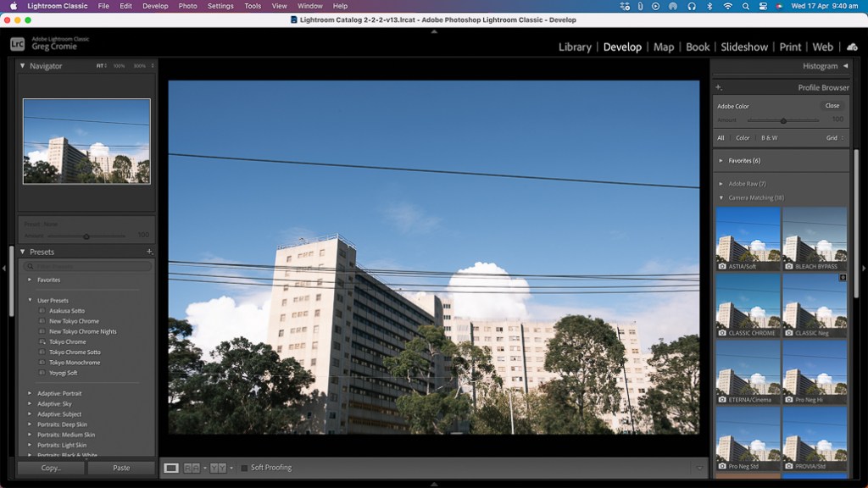868x488 pixels.
Task: Click the profile Amount slider handle
Action: [x=783, y=120]
